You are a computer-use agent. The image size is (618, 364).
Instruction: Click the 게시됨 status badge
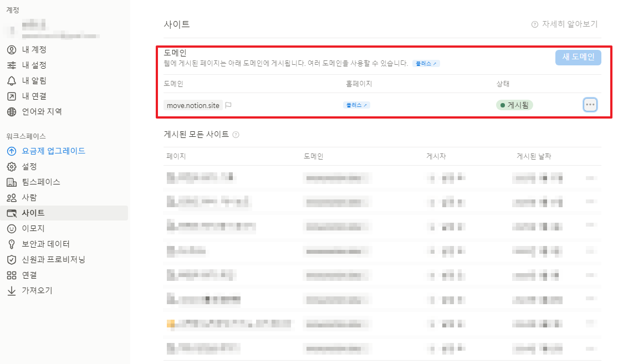point(514,105)
